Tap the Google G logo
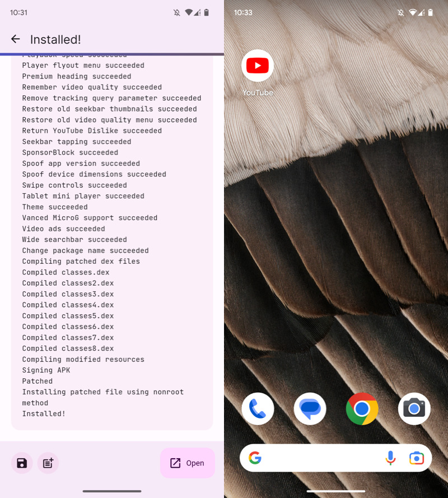Screen dimensions: 448x498 tap(255, 458)
